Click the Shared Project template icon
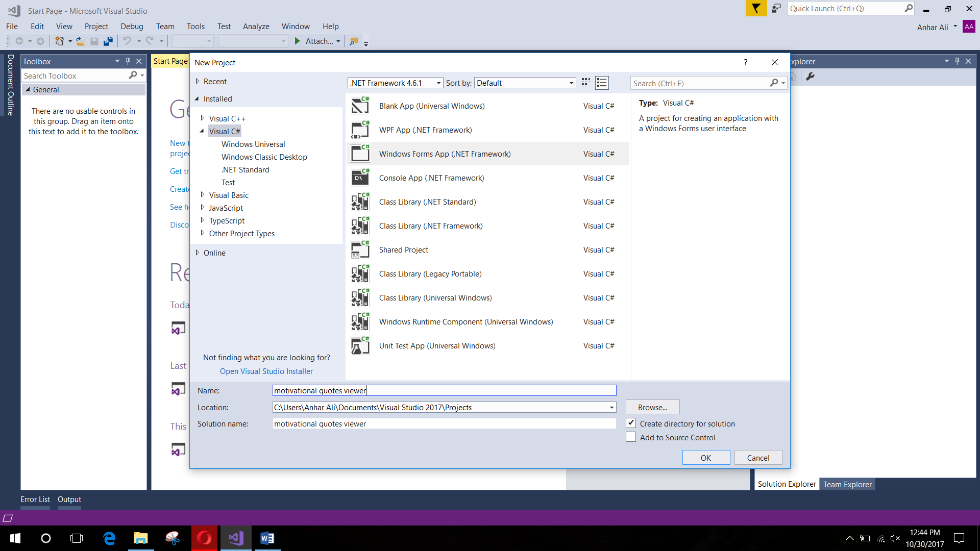This screenshot has height=551, width=980. tap(360, 249)
